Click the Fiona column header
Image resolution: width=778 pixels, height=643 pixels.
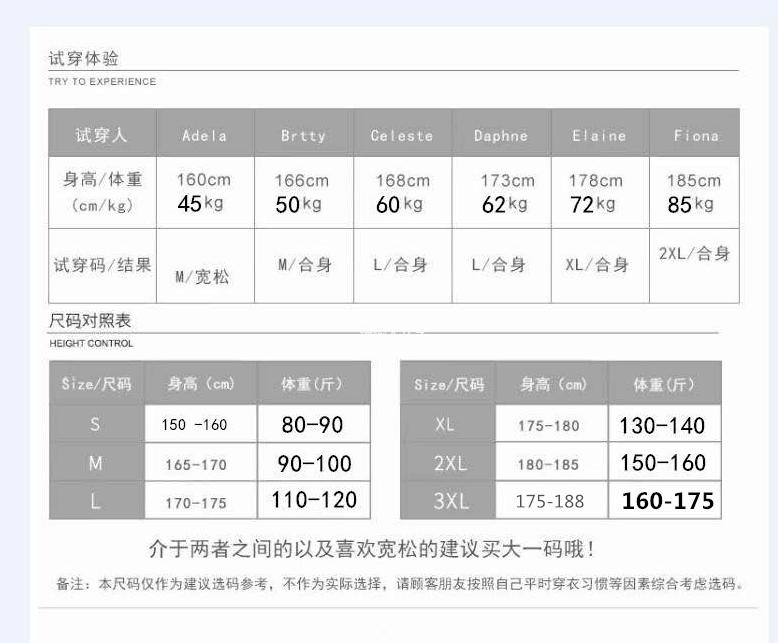(694, 133)
